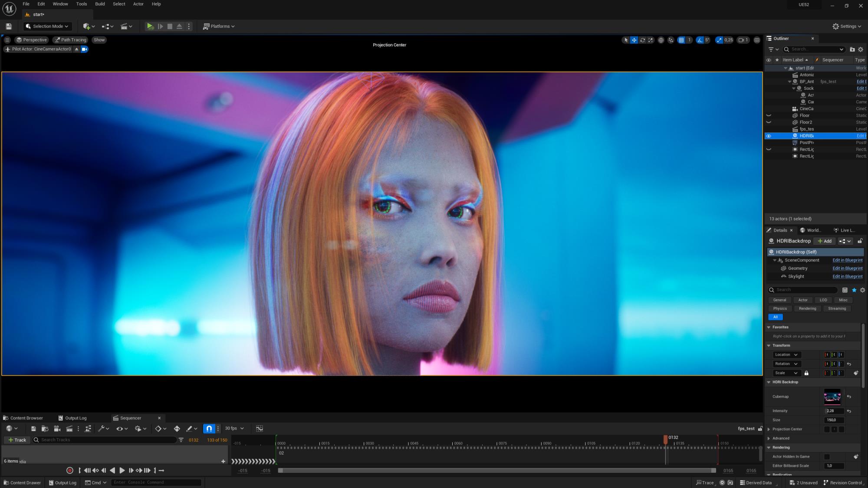868x488 pixels.
Task: Open the World settings tab
Action: pos(811,230)
